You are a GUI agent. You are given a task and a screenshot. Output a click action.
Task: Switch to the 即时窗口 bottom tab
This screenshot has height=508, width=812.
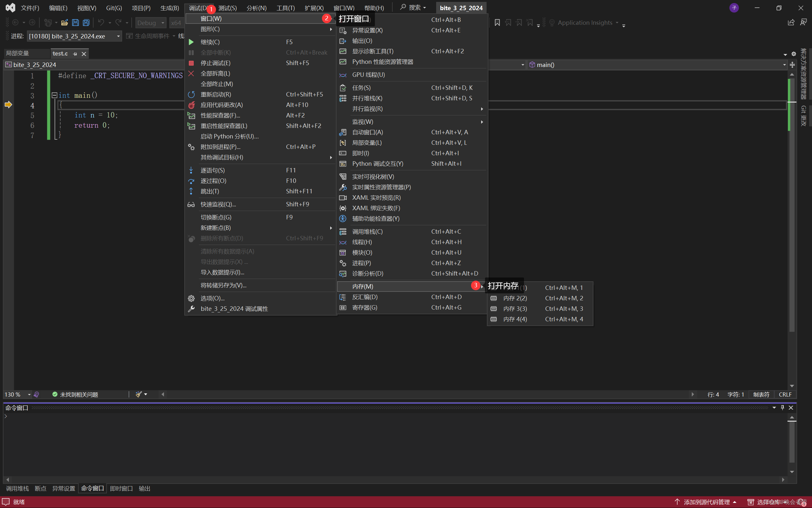pos(121,489)
